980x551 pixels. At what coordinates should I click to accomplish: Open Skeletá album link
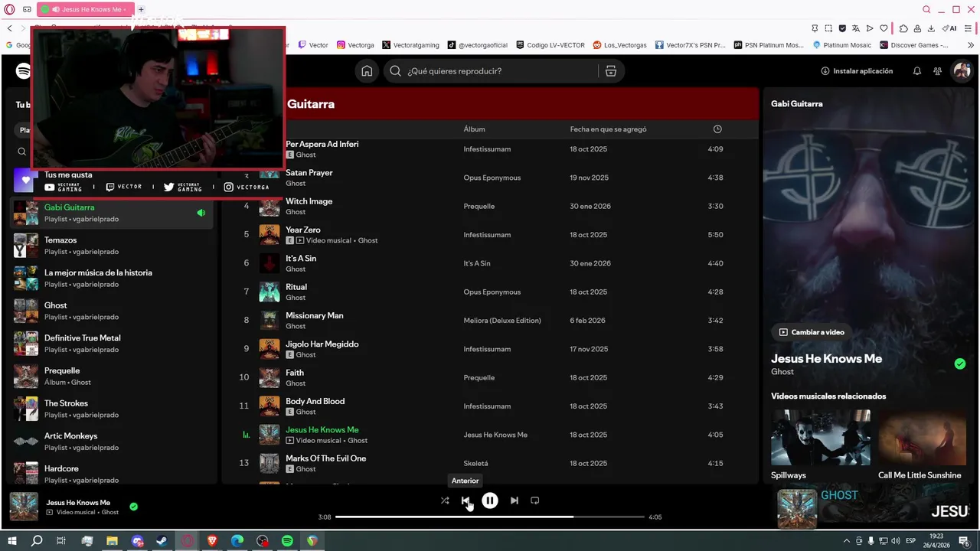[x=475, y=464]
